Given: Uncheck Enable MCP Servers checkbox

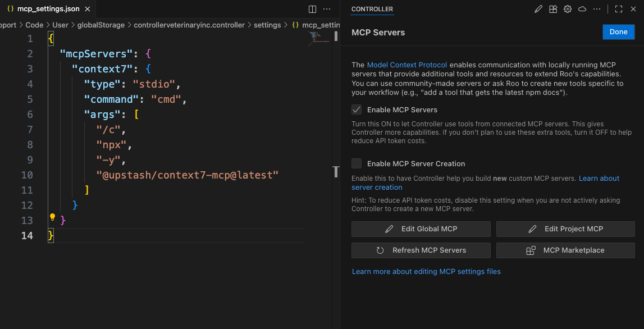Looking at the screenshot, I should coord(357,109).
